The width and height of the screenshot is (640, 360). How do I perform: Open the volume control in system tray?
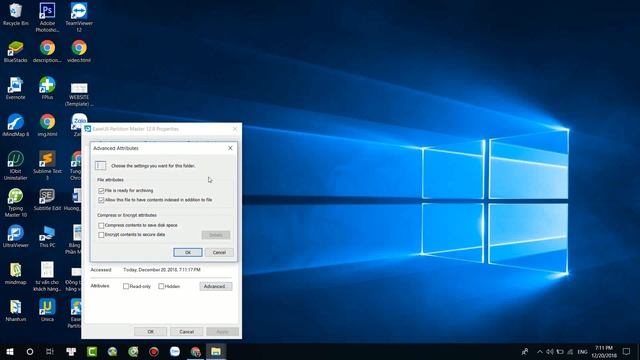tap(550, 351)
